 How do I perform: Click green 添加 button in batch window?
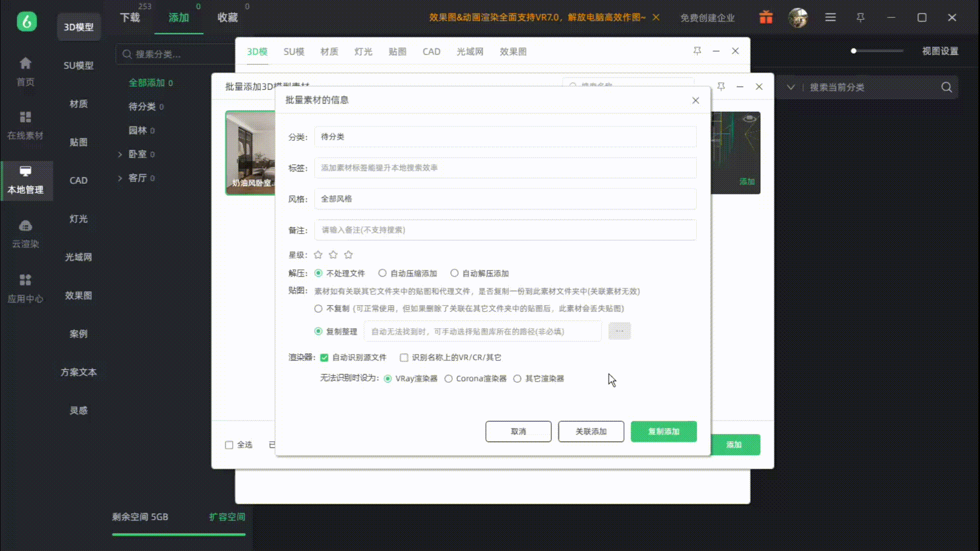pos(735,445)
